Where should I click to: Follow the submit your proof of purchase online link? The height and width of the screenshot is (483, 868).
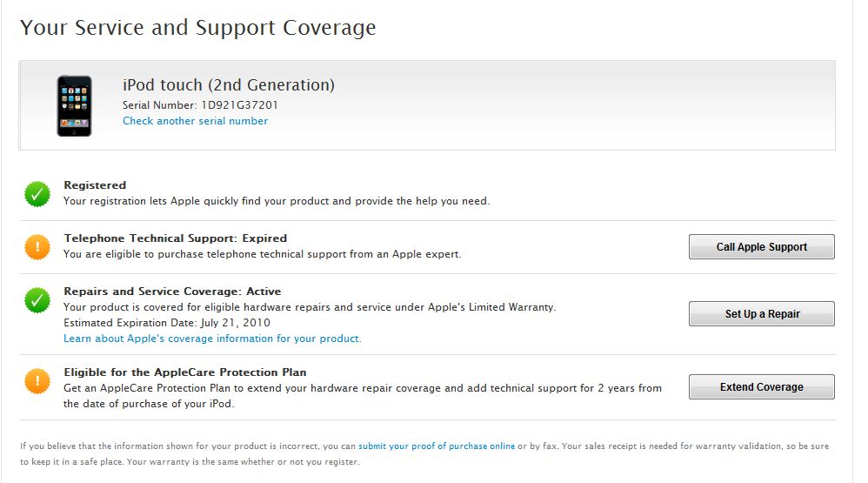(437, 446)
